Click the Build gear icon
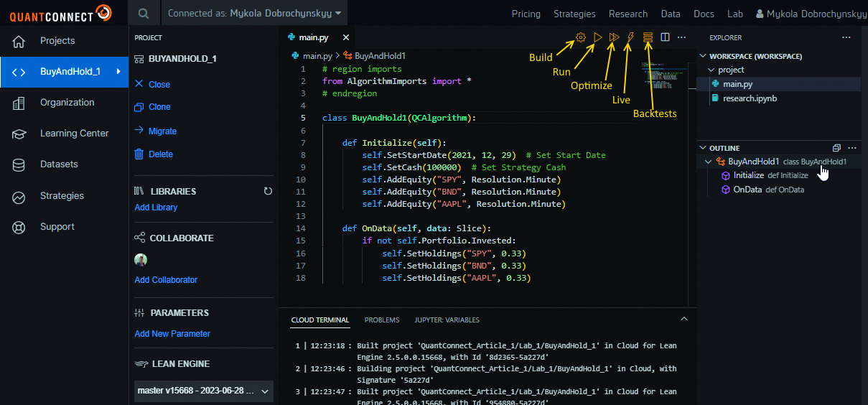Image resolution: width=868 pixels, height=405 pixels. point(580,37)
